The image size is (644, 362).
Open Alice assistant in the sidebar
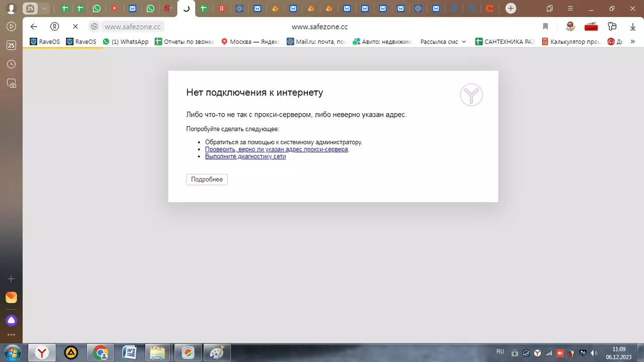point(11,320)
